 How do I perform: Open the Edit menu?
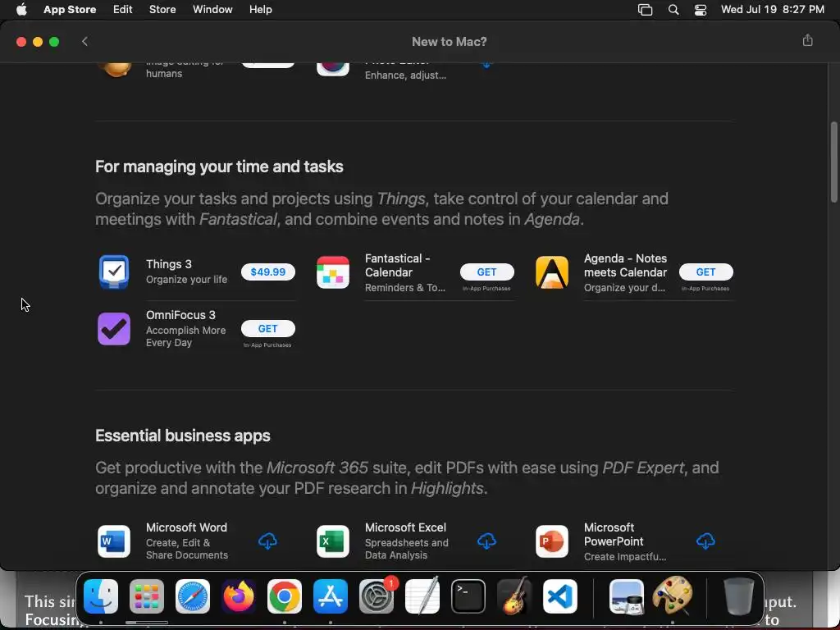pos(123,10)
